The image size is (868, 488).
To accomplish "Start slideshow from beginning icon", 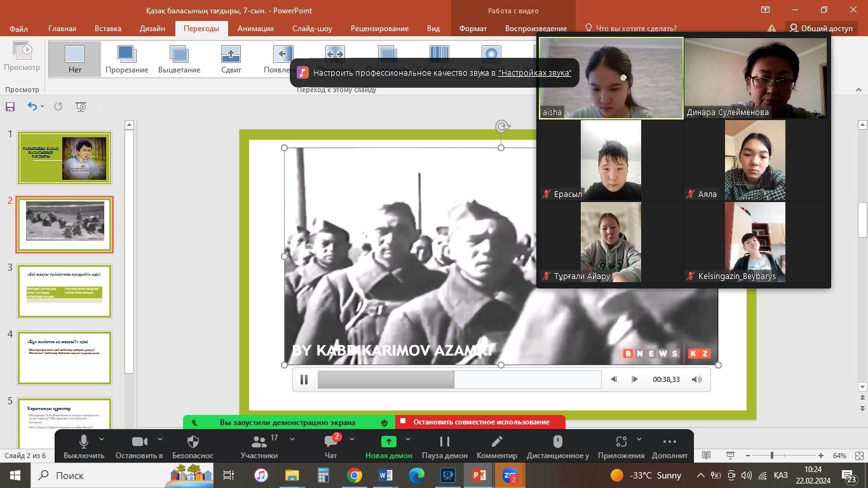I will pyautogui.click(x=81, y=107).
